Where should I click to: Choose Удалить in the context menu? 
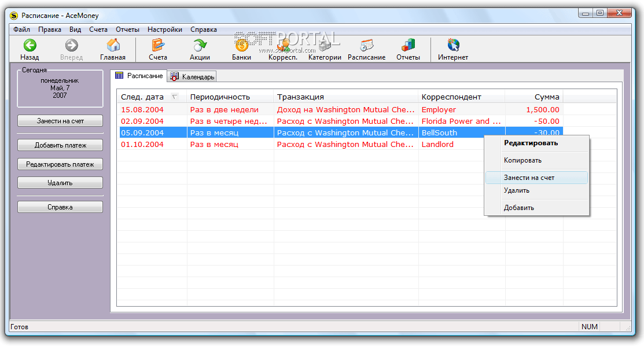pos(537,190)
